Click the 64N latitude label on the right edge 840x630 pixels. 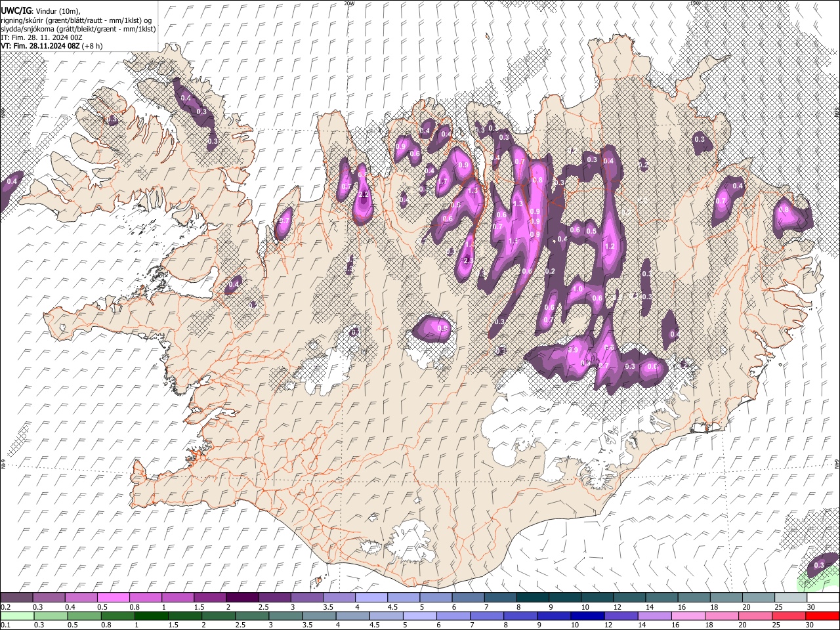(x=837, y=463)
